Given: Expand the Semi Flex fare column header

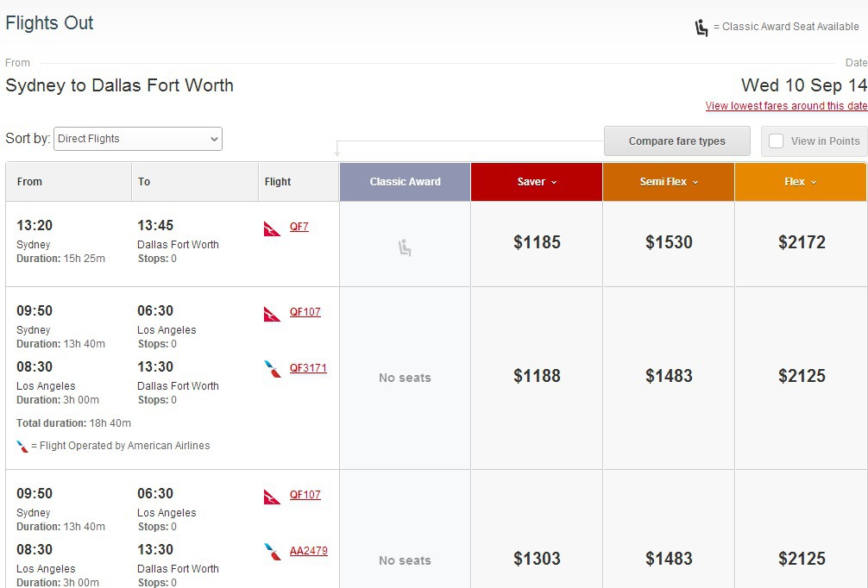Looking at the screenshot, I should (x=669, y=182).
